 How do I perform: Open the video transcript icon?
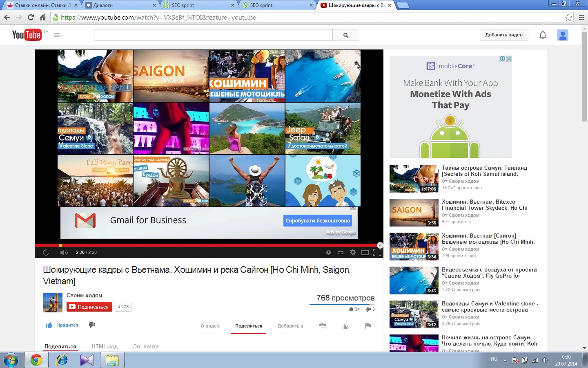click(x=323, y=326)
